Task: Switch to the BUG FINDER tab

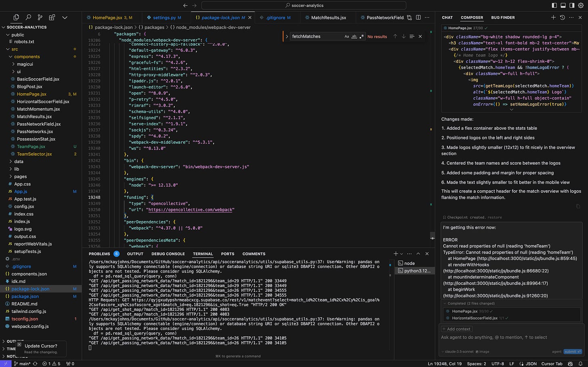Action: (503, 18)
